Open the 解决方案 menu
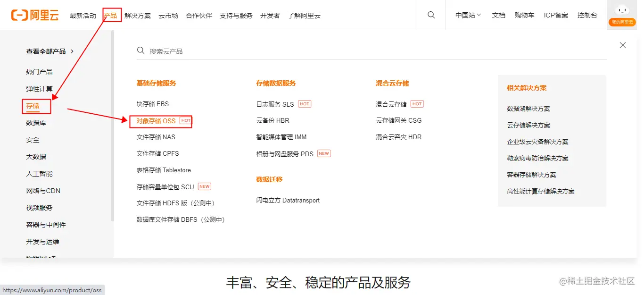This screenshot has height=295, width=644. point(138,16)
